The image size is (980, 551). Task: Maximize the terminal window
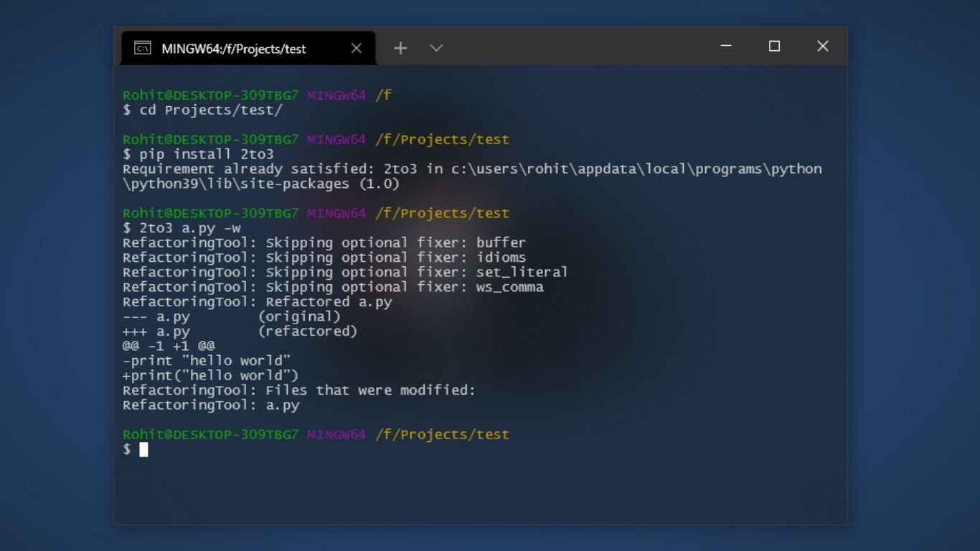(774, 46)
